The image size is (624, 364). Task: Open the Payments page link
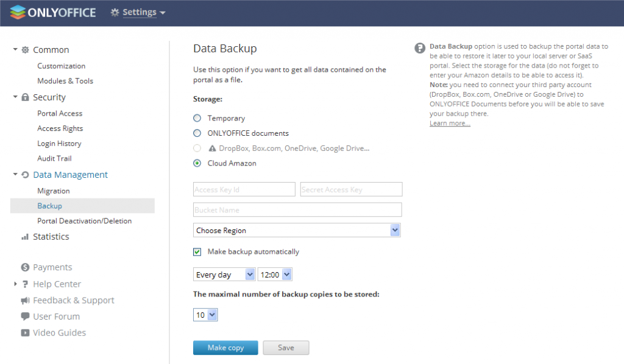[x=52, y=267]
